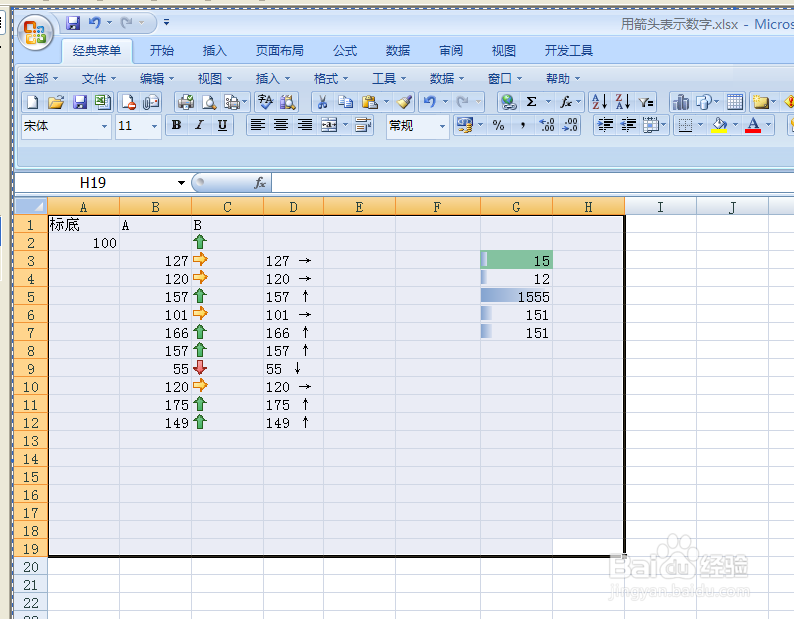
Task: Undo the last action in classic toolbar
Action: [x=430, y=102]
